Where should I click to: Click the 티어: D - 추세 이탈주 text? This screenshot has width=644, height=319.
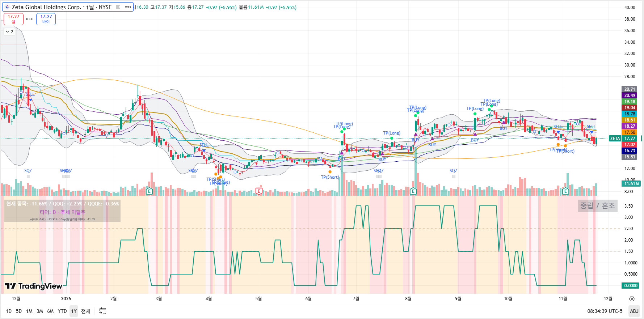coord(63,212)
